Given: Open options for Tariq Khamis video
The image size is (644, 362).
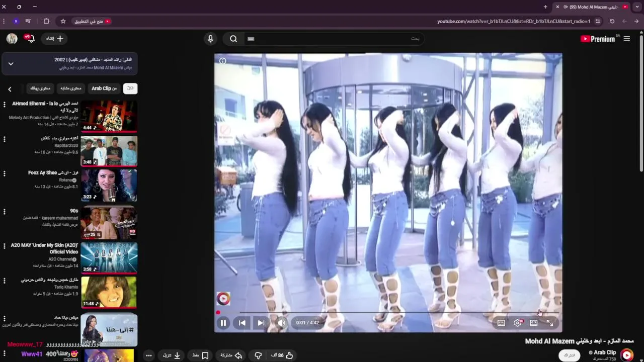Looking at the screenshot, I should tap(5, 281).
